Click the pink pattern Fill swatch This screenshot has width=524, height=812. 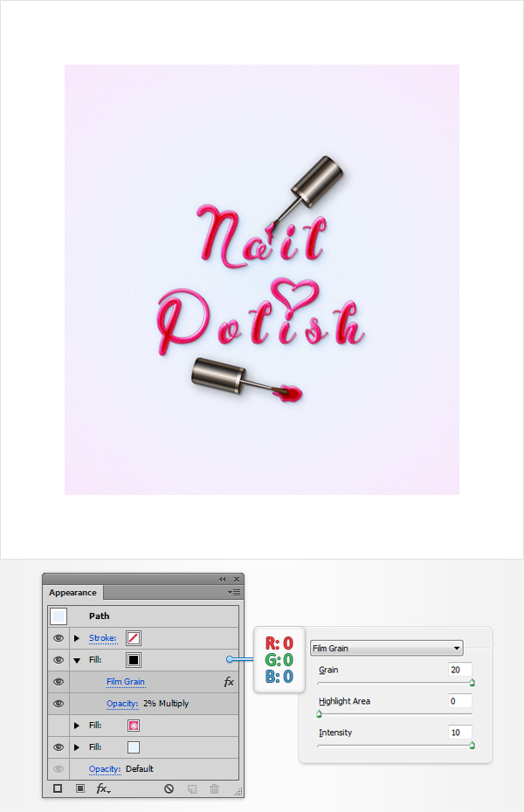tap(133, 725)
